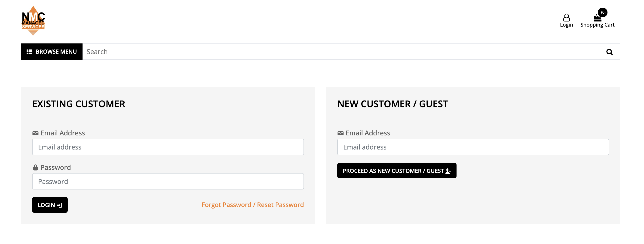Open the Shopping Cart link
The width and height of the screenshot is (644, 244).
point(597,25)
